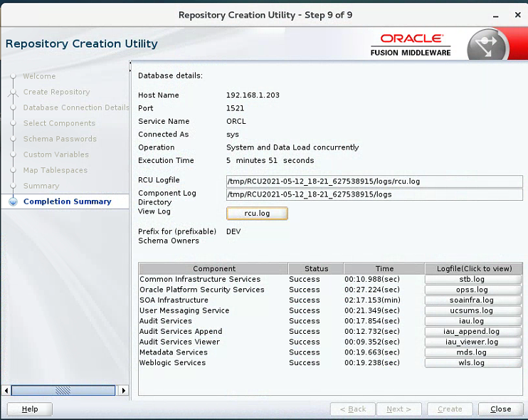Click the Help button

(30, 409)
